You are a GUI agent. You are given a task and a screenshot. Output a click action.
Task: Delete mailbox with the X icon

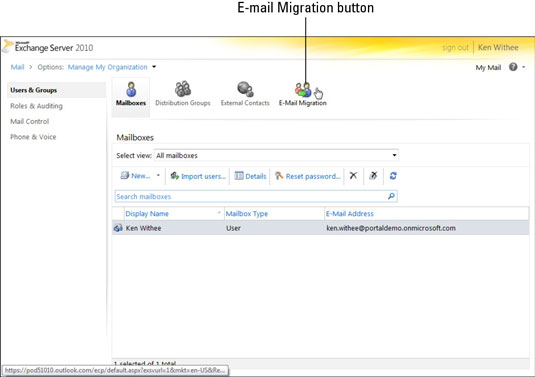click(x=353, y=176)
